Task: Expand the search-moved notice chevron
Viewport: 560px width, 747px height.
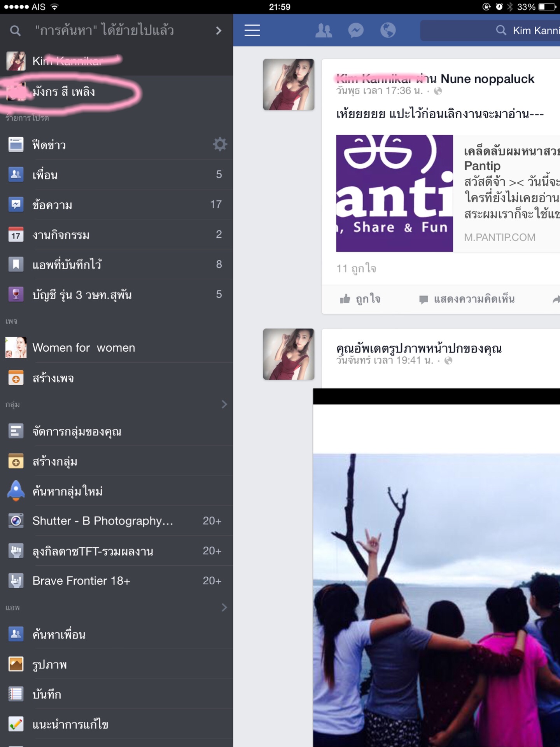Action: 219,31
